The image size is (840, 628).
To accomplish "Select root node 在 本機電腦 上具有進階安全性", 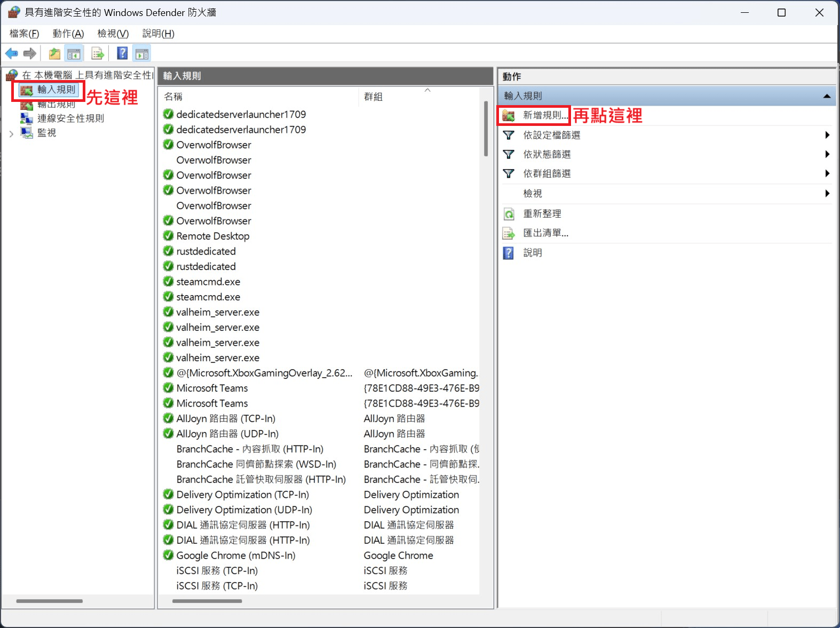I will [x=88, y=75].
